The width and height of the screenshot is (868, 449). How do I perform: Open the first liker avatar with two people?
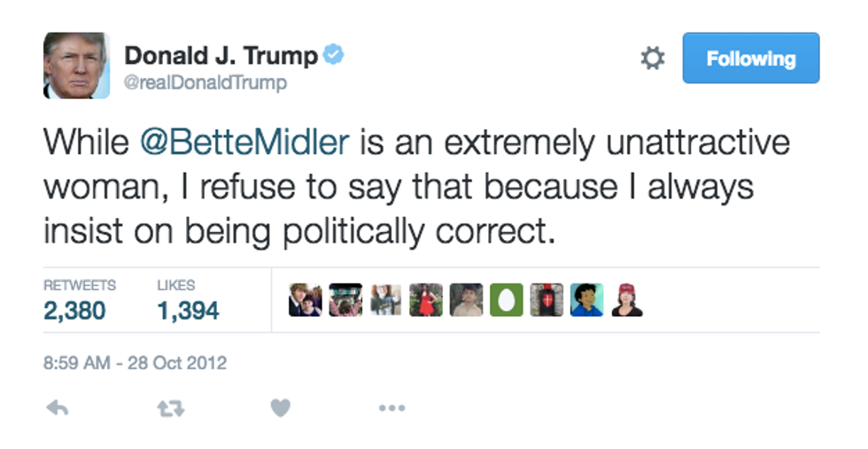(305, 300)
